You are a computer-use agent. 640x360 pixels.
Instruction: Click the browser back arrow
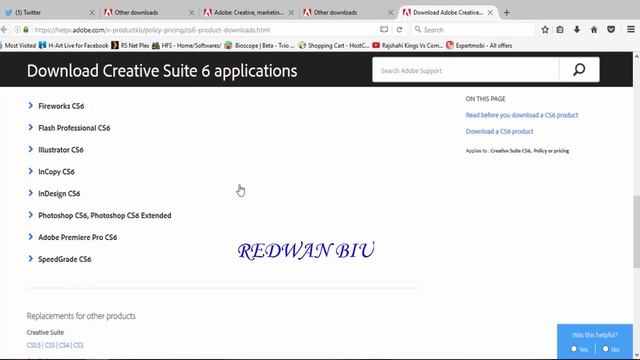(x=4, y=29)
